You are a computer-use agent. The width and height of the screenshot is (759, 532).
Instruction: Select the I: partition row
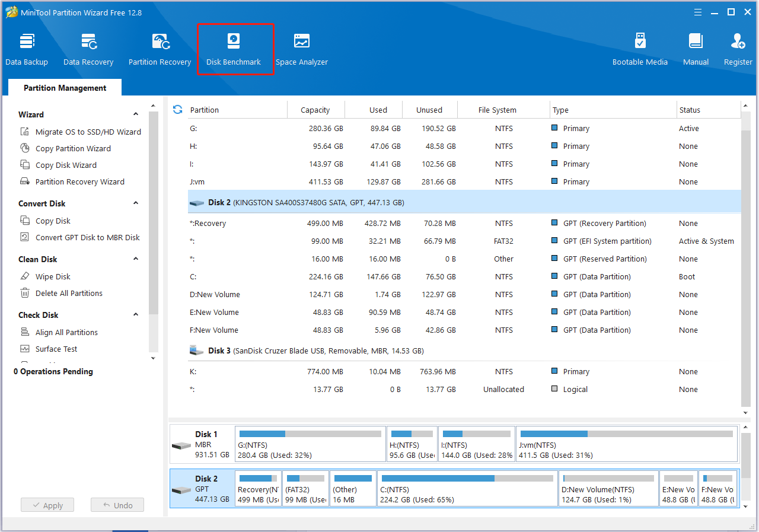click(x=464, y=164)
